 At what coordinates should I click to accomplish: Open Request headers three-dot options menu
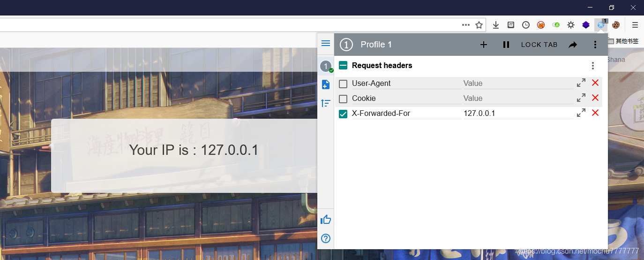pyautogui.click(x=593, y=66)
